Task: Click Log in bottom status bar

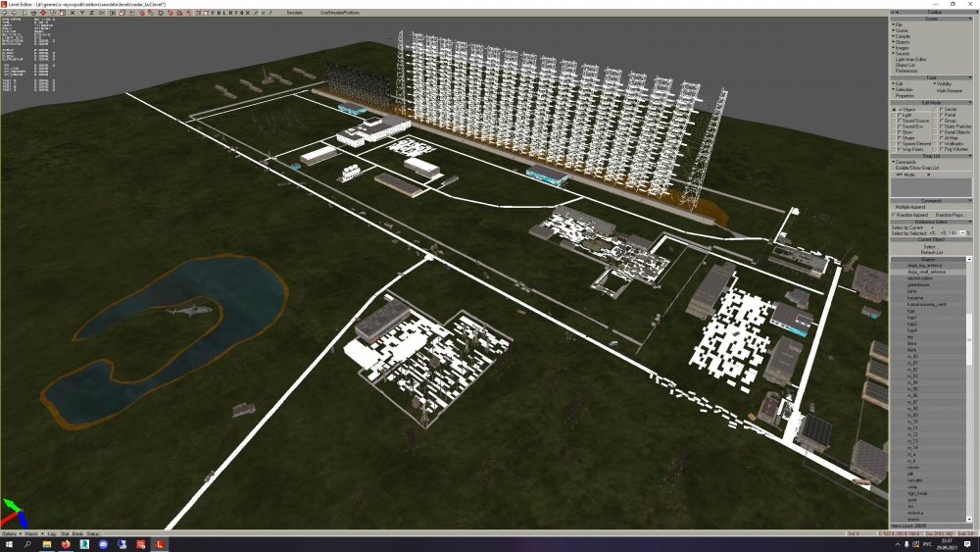Action: click(x=52, y=534)
